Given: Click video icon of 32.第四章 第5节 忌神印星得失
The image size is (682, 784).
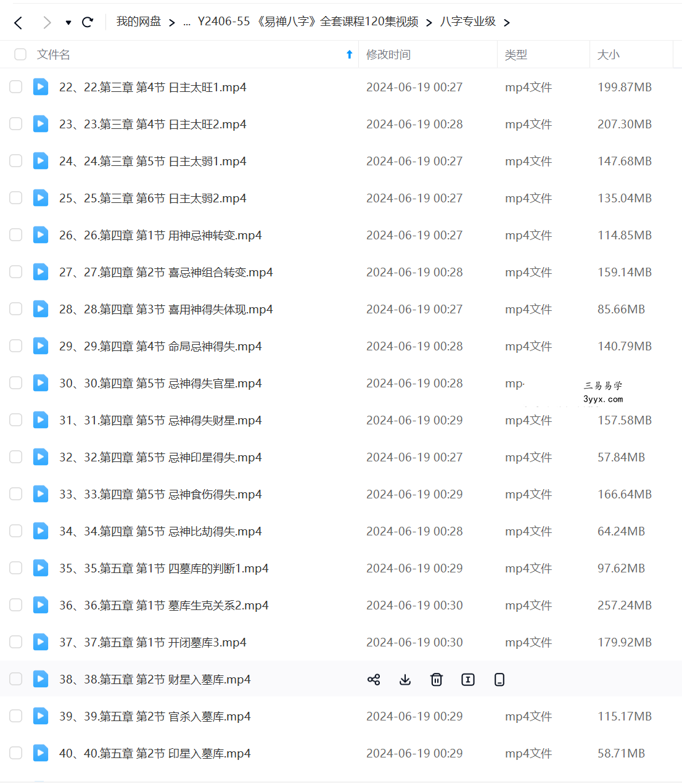Looking at the screenshot, I should pos(41,457).
